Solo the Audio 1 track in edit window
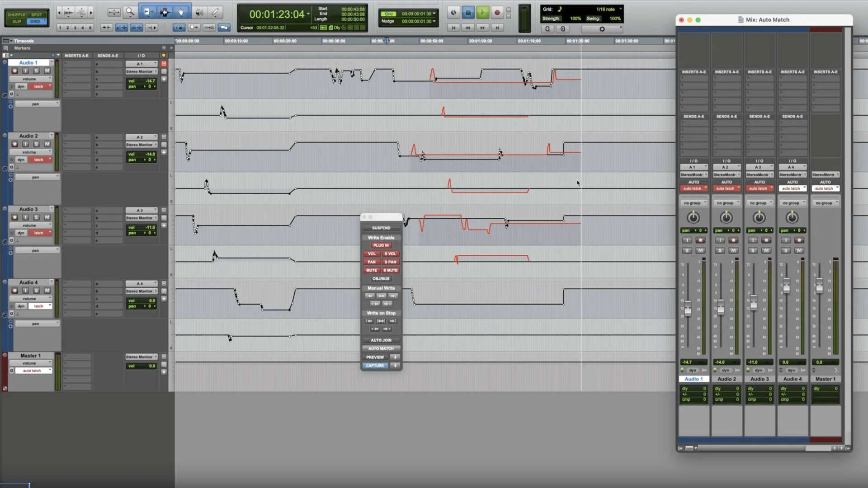 point(36,71)
